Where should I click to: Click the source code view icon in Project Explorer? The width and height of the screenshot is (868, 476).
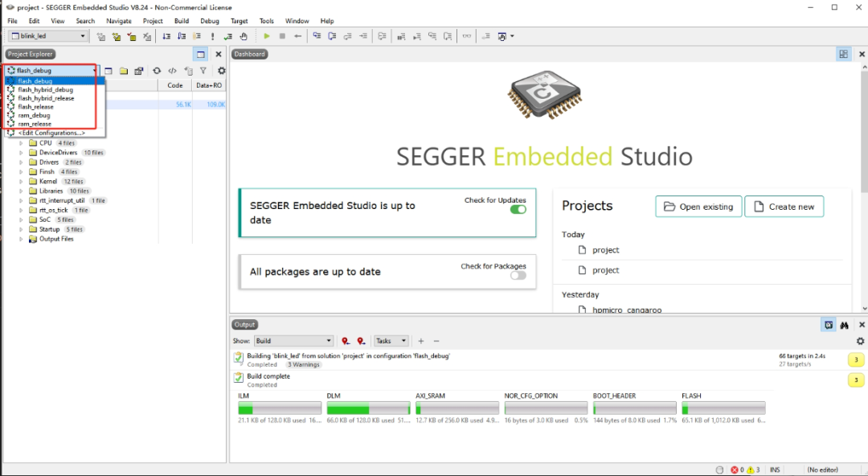click(172, 71)
